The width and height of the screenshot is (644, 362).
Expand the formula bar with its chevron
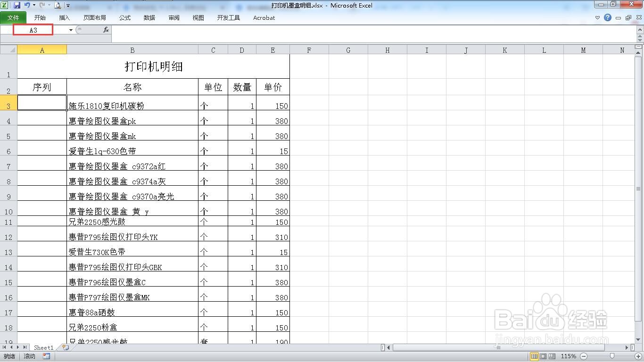pos(639,30)
